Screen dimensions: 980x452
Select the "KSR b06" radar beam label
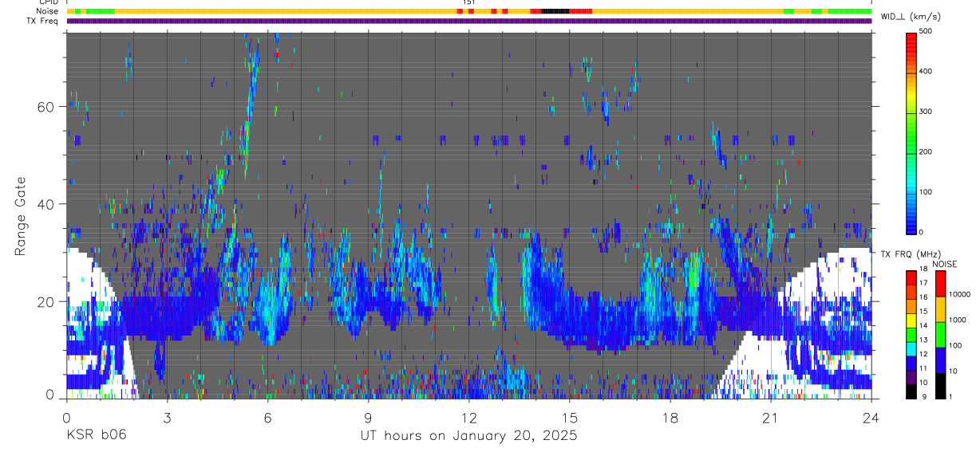(x=96, y=435)
